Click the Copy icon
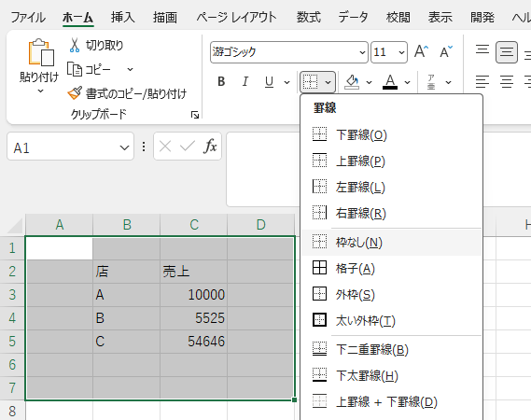Image resolution: width=531 pixels, height=420 pixels. [x=75, y=69]
